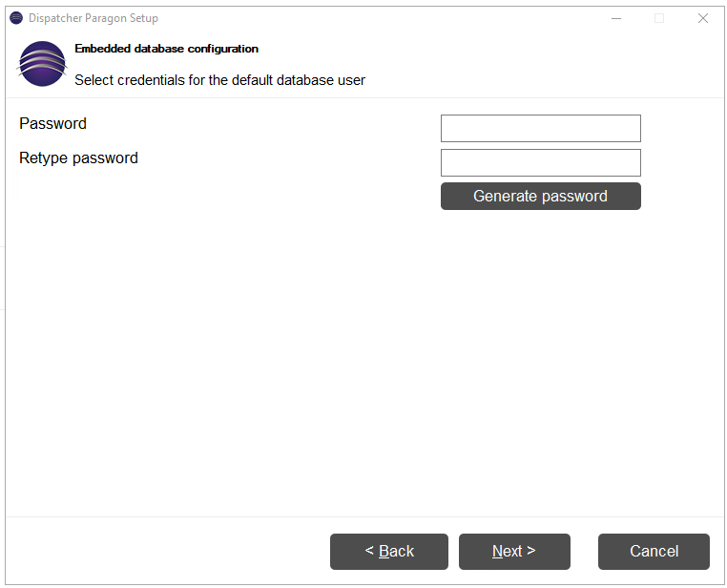The width and height of the screenshot is (727, 588).
Task: Focus the Password input field
Action: pos(541,129)
